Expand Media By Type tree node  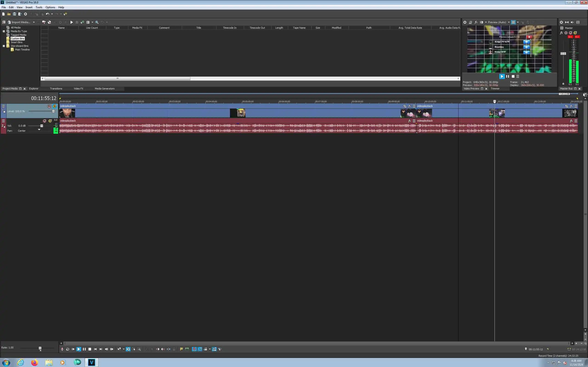click(4, 31)
